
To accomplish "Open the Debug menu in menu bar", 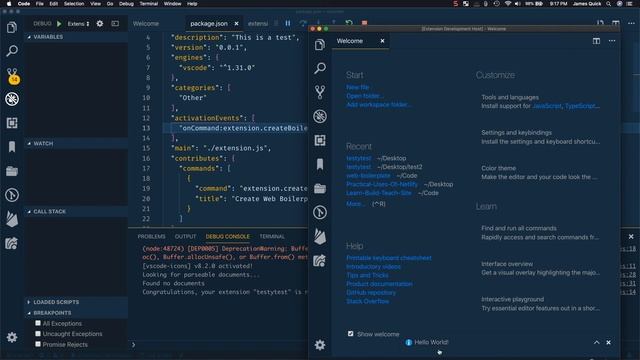I will [126, 4].
